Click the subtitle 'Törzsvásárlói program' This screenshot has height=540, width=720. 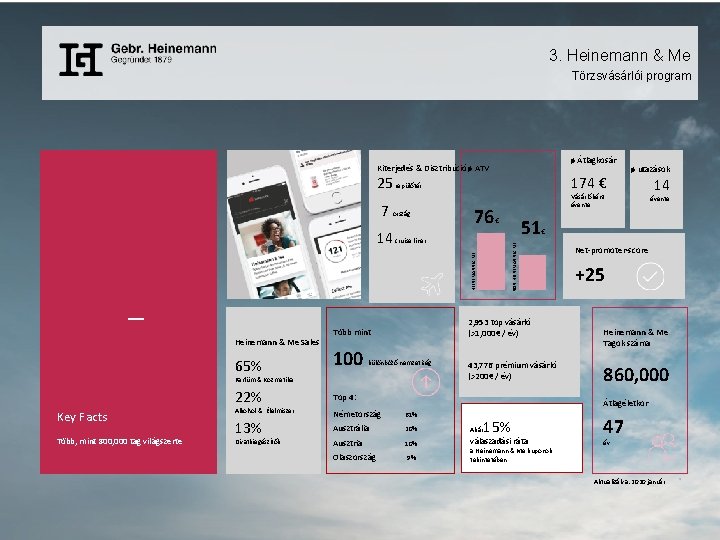[x=631, y=76]
